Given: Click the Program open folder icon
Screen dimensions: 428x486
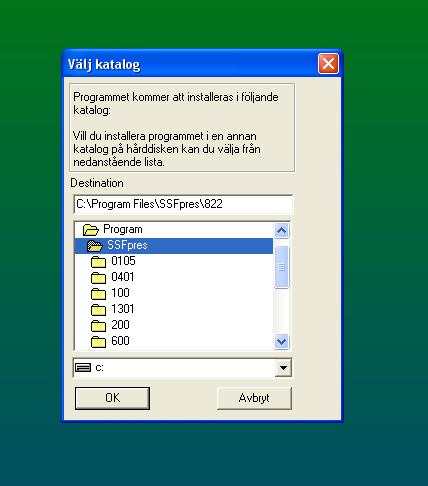Looking at the screenshot, I should (91, 230).
